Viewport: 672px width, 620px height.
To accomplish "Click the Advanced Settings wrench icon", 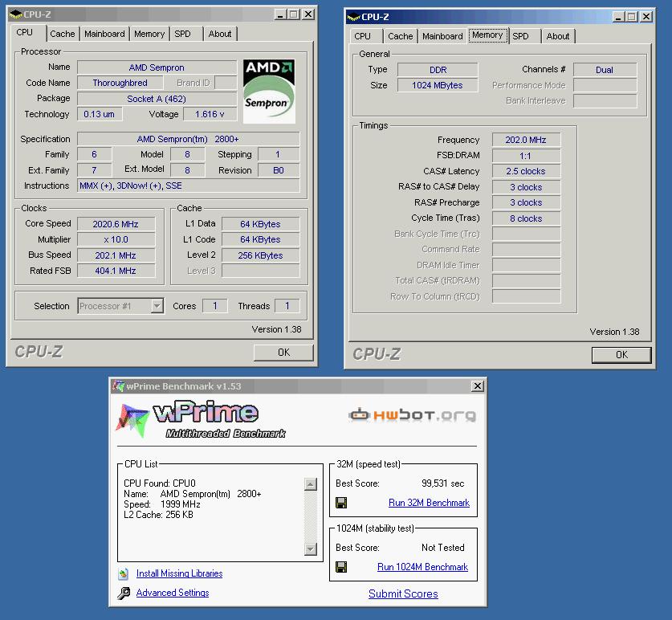I will tap(124, 593).
